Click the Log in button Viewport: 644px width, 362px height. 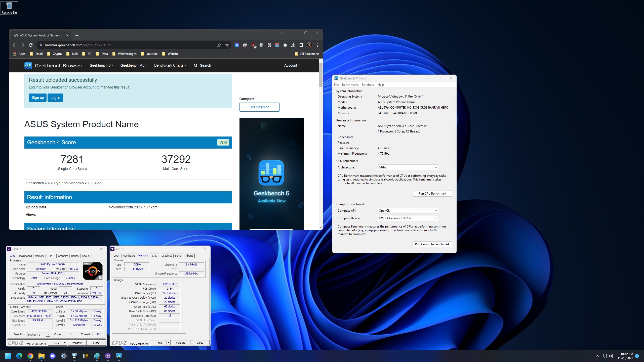pyautogui.click(x=55, y=98)
